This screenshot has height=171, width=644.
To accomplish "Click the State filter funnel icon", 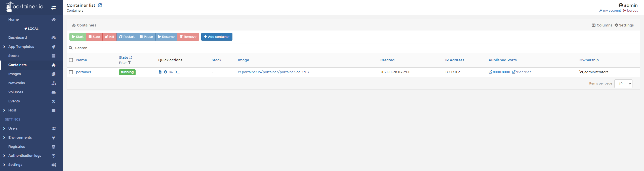I will coord(129,63).
